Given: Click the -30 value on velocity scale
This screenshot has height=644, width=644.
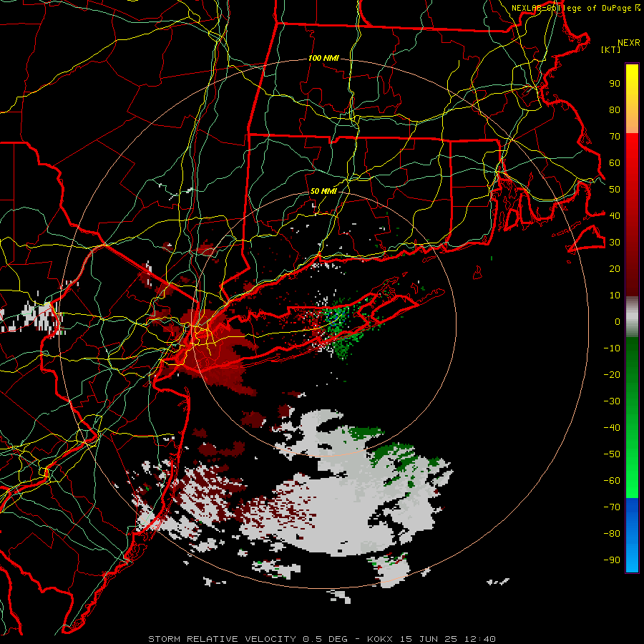Looking at the screenshot, I should tap(612, 401).
